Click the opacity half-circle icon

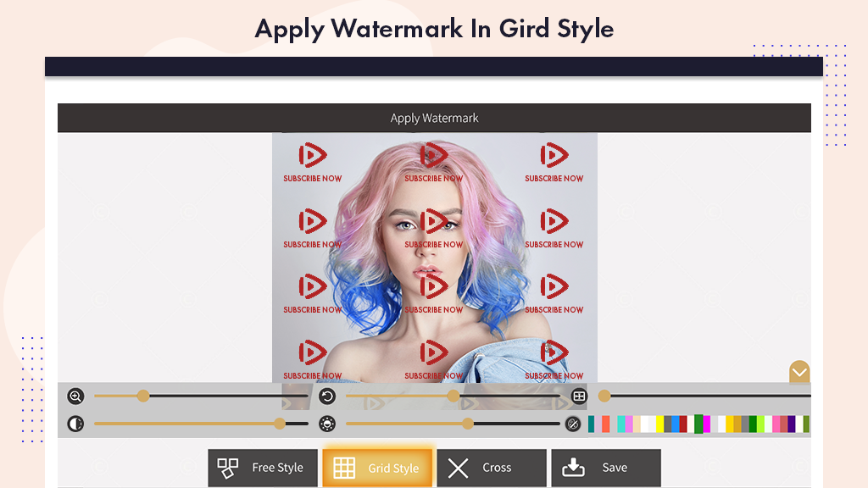[75, 424]
